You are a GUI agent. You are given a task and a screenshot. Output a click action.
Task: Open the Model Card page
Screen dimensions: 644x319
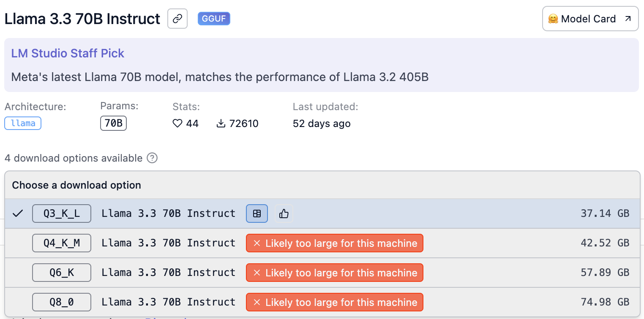pyautogui.click(x=590, y=19)
